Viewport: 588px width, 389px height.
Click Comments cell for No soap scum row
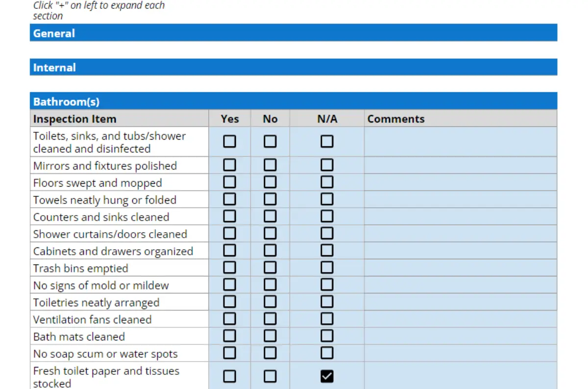pyautogui.click(x=460, y=353)
